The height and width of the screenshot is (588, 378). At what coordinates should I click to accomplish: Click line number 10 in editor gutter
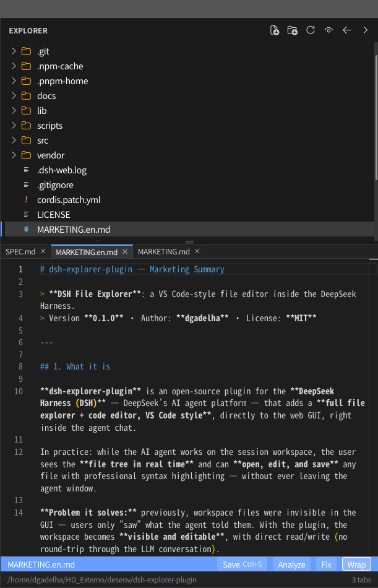pos(19,392)
